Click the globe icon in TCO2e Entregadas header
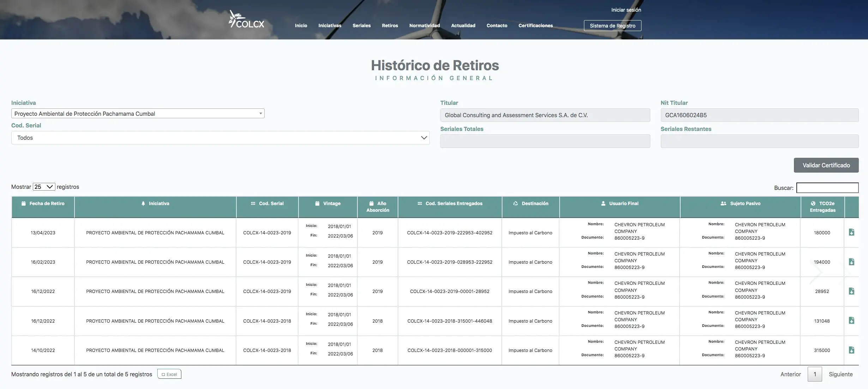 [x=813, y=203]
